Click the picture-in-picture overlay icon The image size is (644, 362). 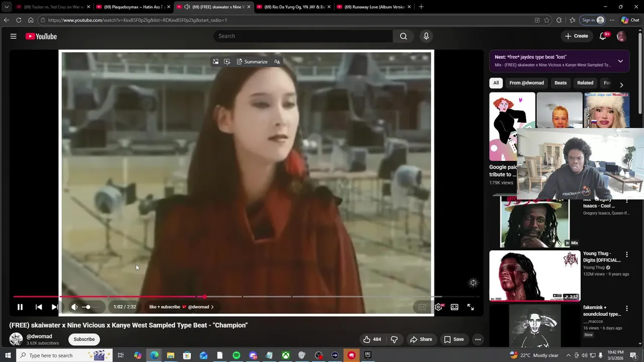[215, 62]
